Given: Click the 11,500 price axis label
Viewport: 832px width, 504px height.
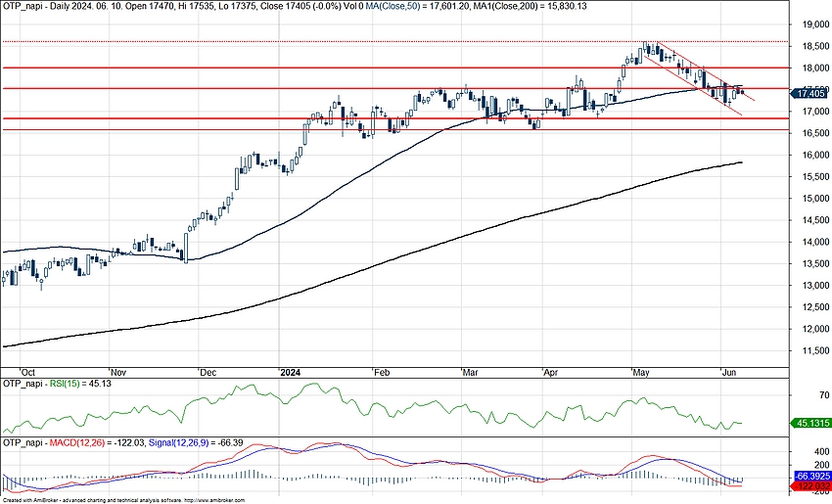Looking at the screenshot, I should click(814, 350).
